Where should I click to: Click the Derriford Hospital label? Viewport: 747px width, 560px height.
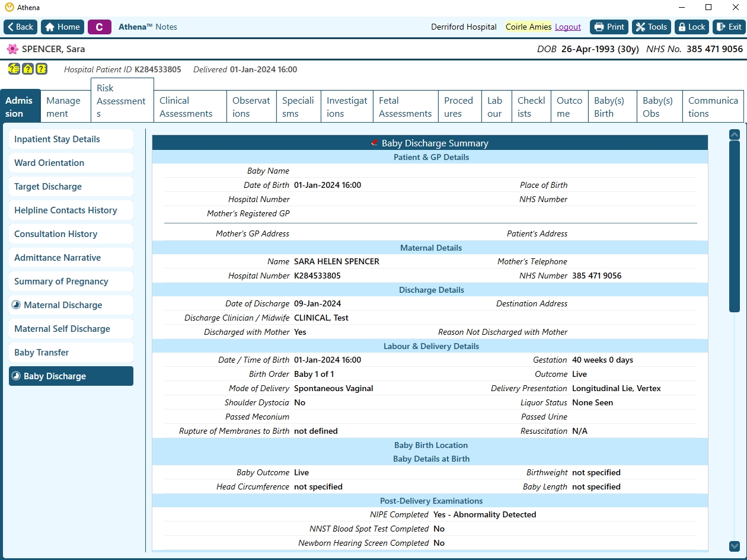pos(464,27)
